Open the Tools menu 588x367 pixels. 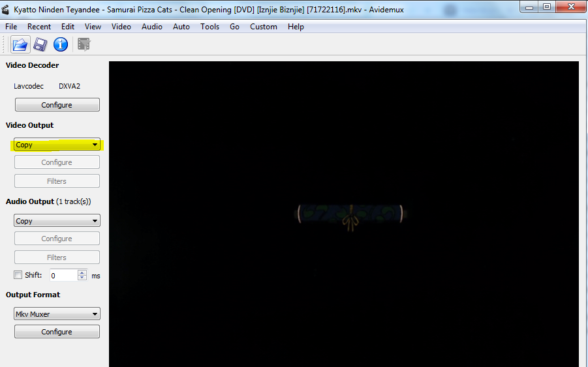coord(209,27)
